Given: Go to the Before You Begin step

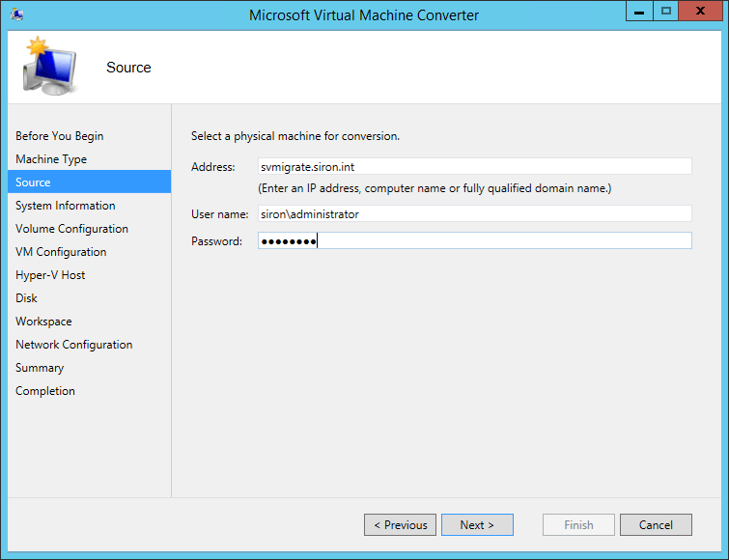Looking at the screenshot, I should (x=60, y=136).
